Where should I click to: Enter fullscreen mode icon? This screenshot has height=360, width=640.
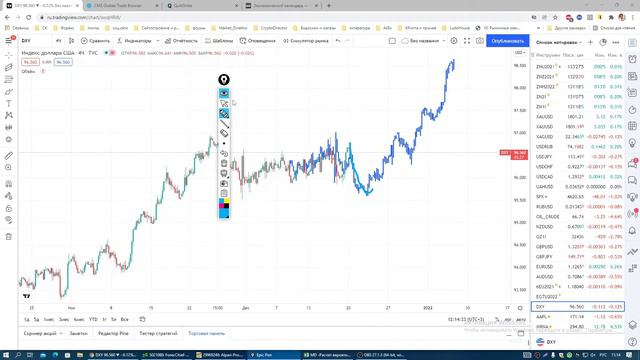coord(467,41)
